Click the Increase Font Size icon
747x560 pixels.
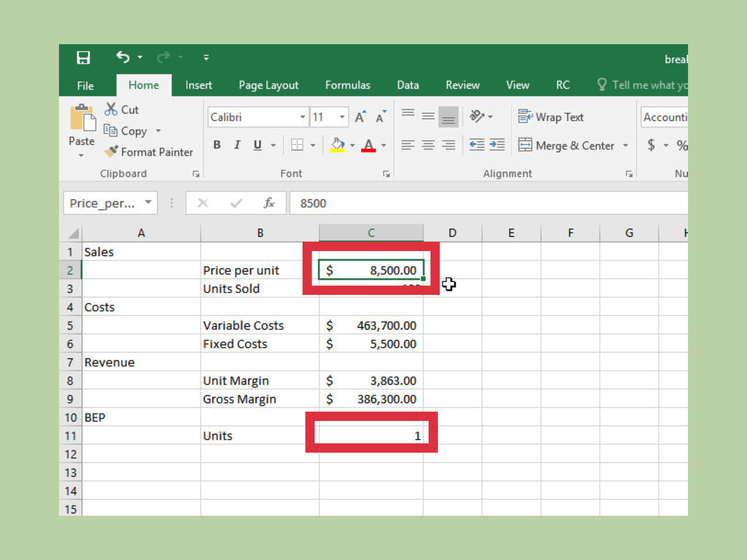tap(360, 117)
